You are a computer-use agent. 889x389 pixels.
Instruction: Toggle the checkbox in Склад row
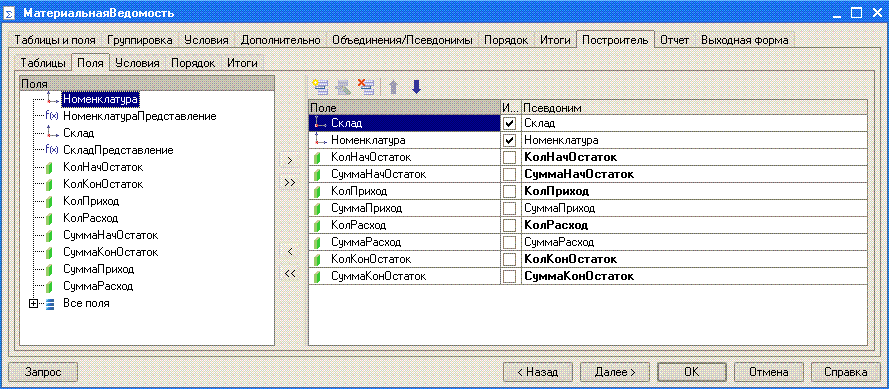point(510,123)
